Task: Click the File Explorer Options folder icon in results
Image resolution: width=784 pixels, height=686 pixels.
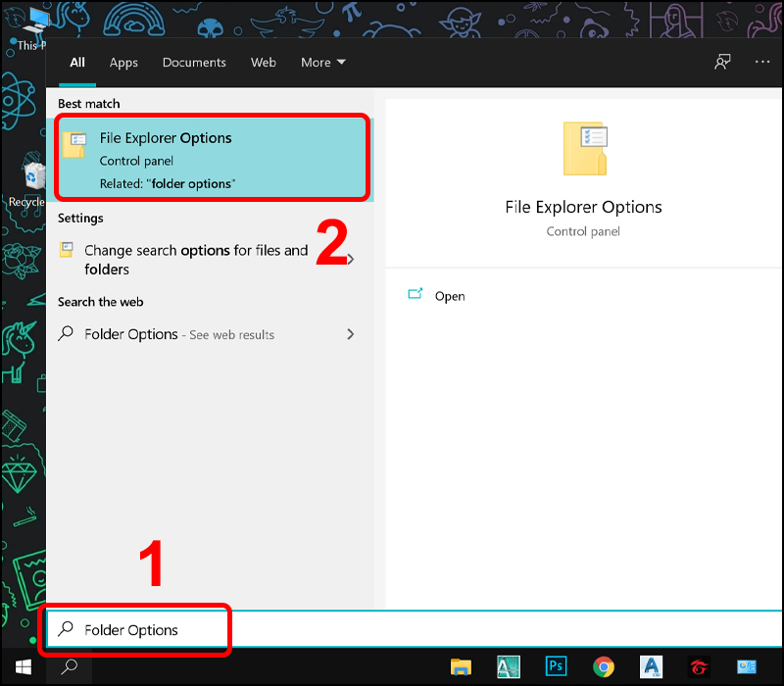Action: tap(74, 145)
